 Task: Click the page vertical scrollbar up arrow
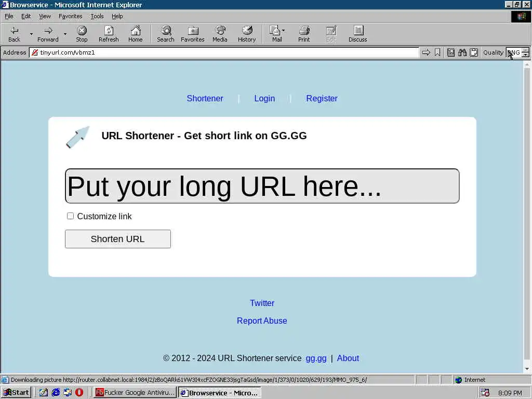(x=527, y=64)
